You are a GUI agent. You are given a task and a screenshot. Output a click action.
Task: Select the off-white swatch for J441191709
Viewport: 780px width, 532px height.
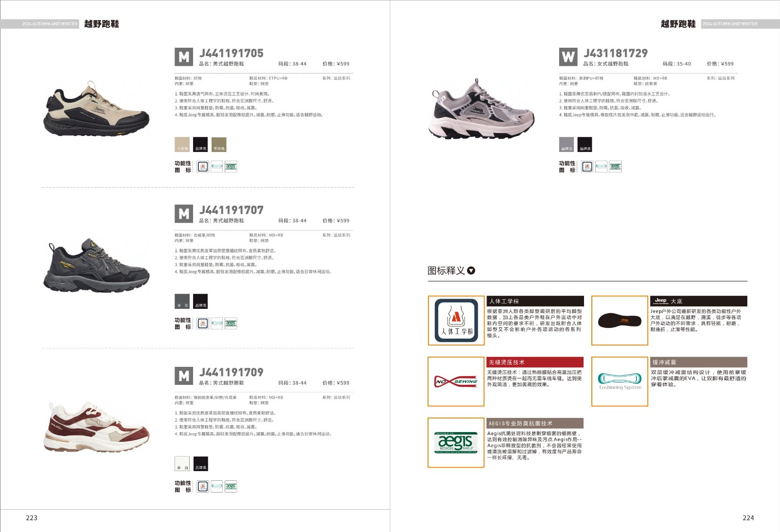point(182,464)
